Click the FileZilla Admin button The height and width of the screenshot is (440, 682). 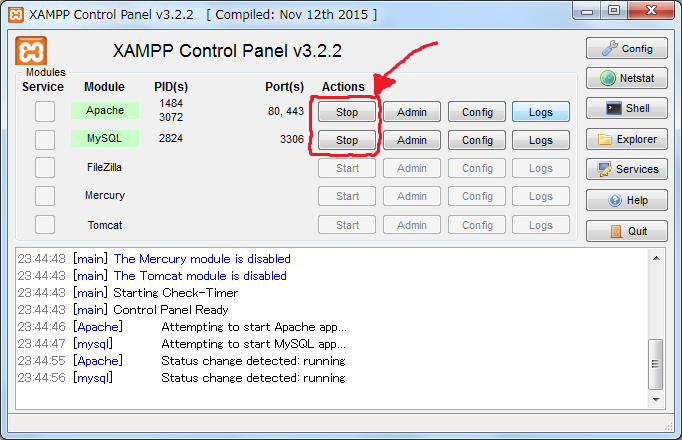(411, 168)
